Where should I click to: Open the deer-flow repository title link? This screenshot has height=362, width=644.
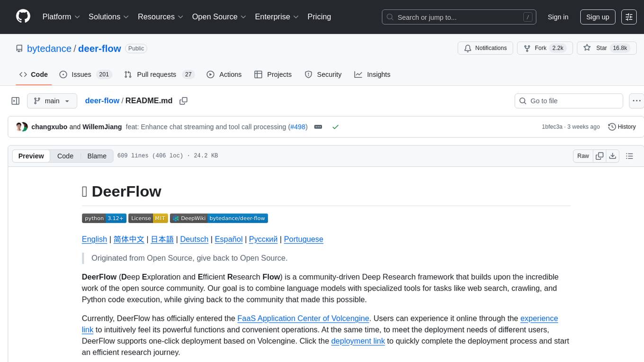[99, 48]
